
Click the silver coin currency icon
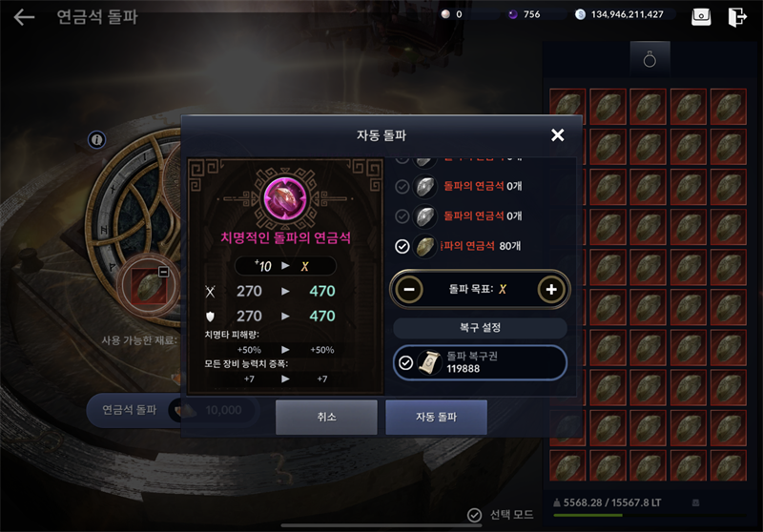pos(580,14)
